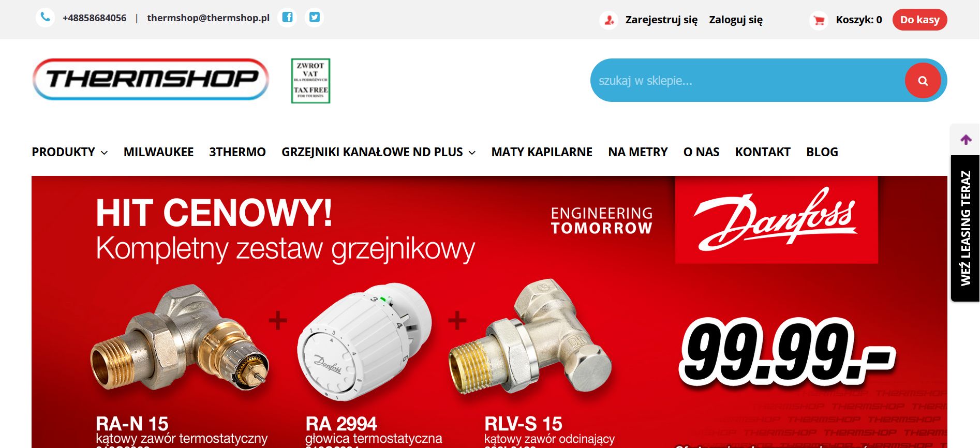Go to the KONTAKT page
This screenshot has width=980, height=448.
[763, 152]
